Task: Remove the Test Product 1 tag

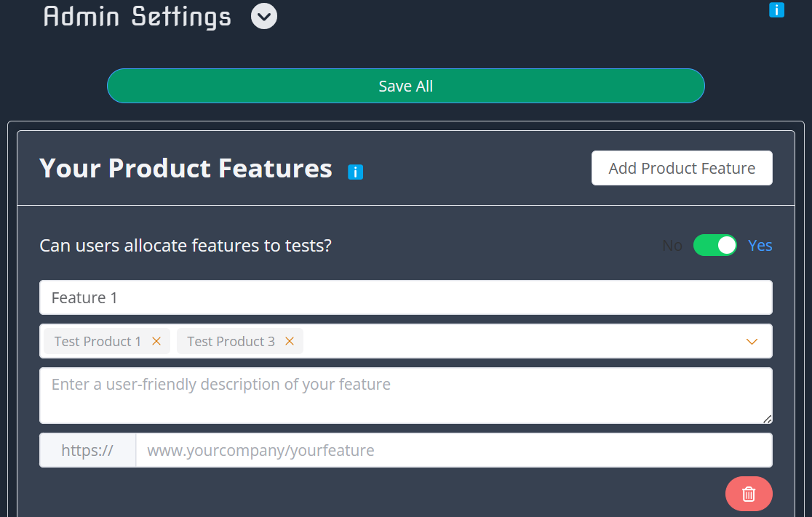Action: (157, 340)
